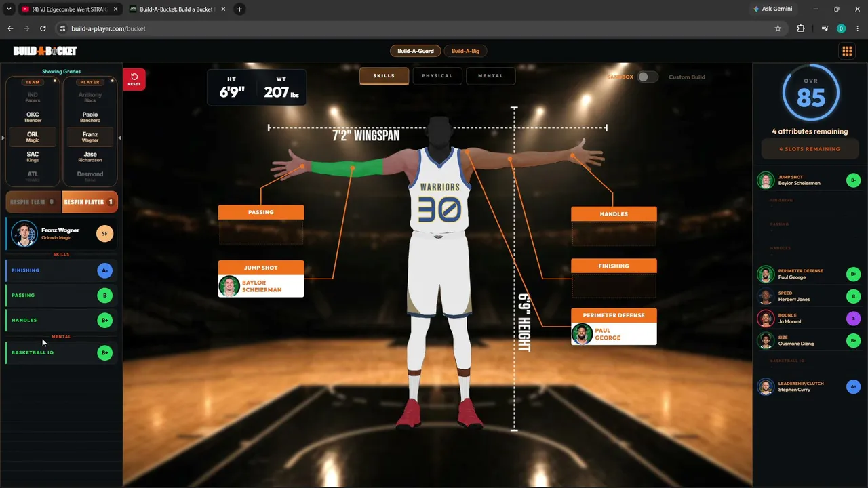Click the Respin Team button
This screenshot has width=868, height=488.
(33, 202)
